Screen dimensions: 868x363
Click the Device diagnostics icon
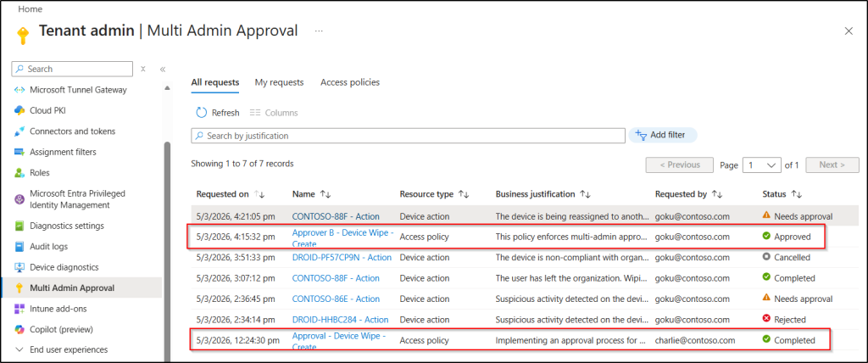coord(19,267)
